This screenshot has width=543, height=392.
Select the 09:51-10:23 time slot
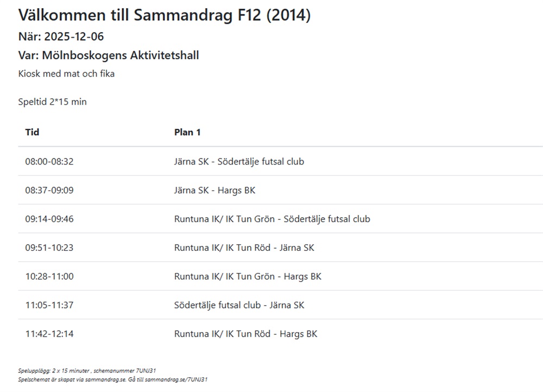pyautogui.click(x=49, y=248)
